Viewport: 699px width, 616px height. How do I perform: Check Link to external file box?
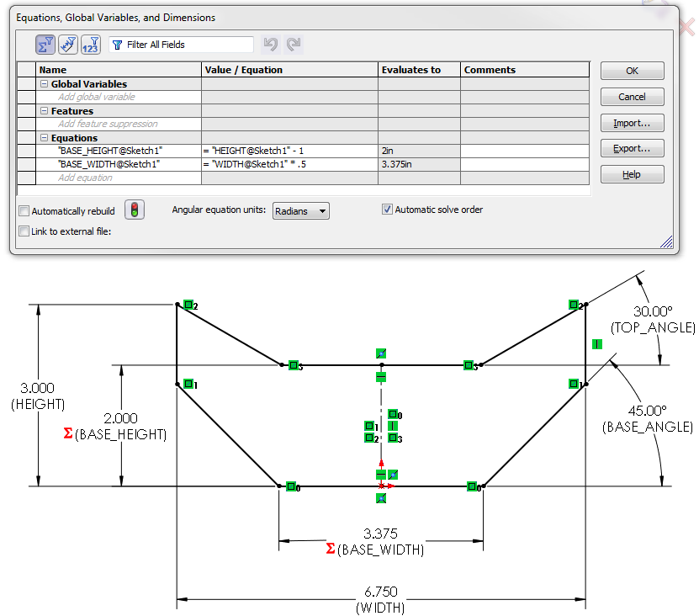pyautogui.click(x=24, y=231)
